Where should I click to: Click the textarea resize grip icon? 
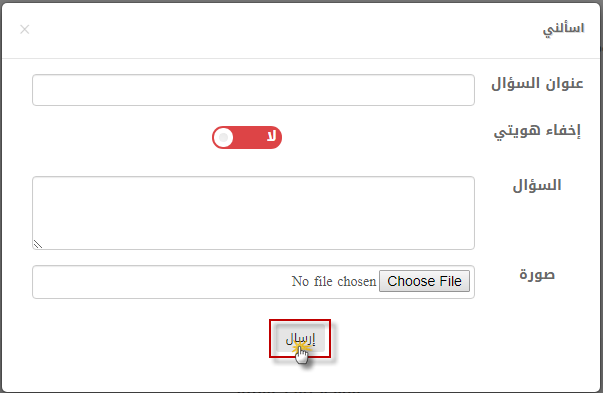[38, 244]
